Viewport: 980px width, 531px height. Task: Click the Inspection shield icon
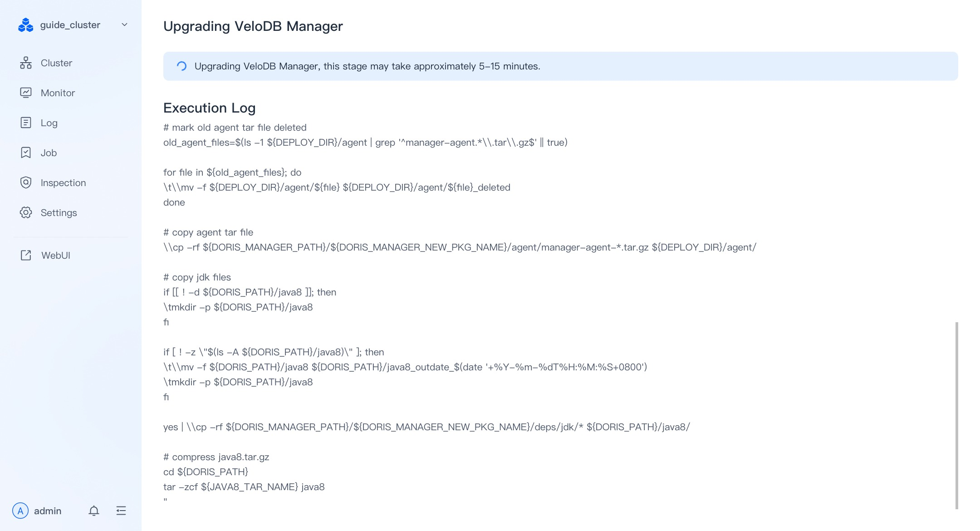tap(26, 182)
